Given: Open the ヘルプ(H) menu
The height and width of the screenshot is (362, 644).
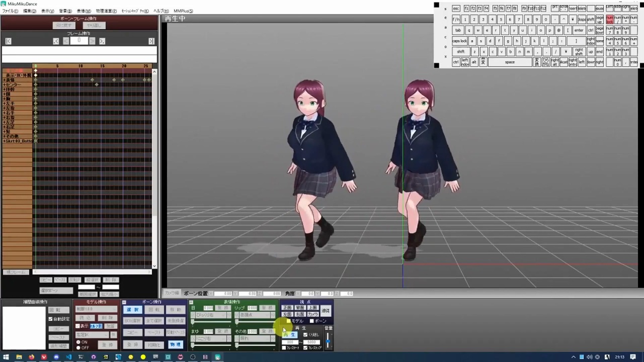Looking at the screenshot, I should point(161,11).
